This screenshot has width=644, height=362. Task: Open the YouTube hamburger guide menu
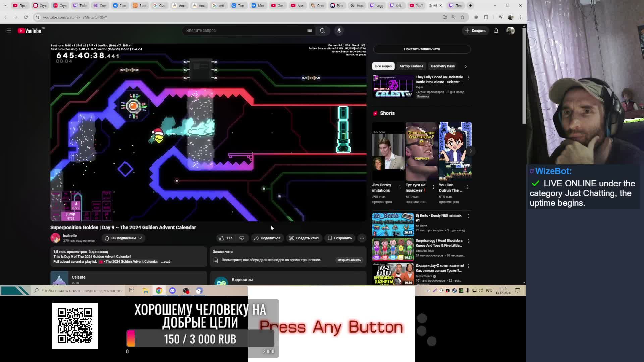(x=9, y=31)
